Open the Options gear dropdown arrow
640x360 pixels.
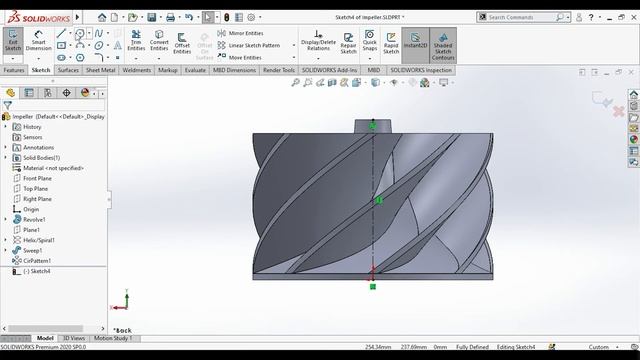pyautogui.click(x=260, y=17)
